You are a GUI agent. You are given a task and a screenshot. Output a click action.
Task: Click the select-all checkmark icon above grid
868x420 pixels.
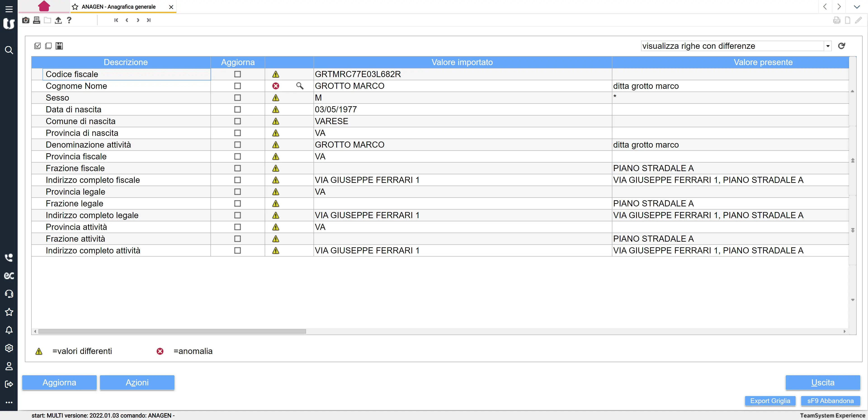pyautogui.click(x=37, y=46)
